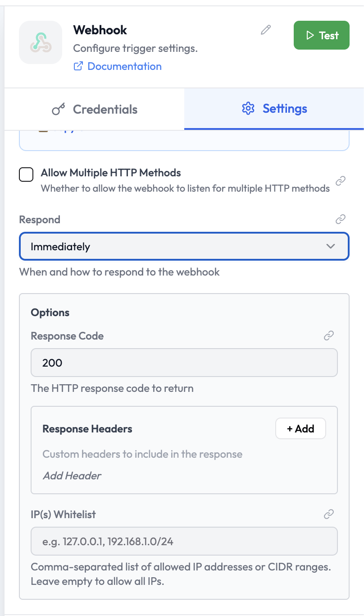Click the pencil icon to rename the Webhook node
This screenshot has height=616, width=364.
(x=265, y=30)
